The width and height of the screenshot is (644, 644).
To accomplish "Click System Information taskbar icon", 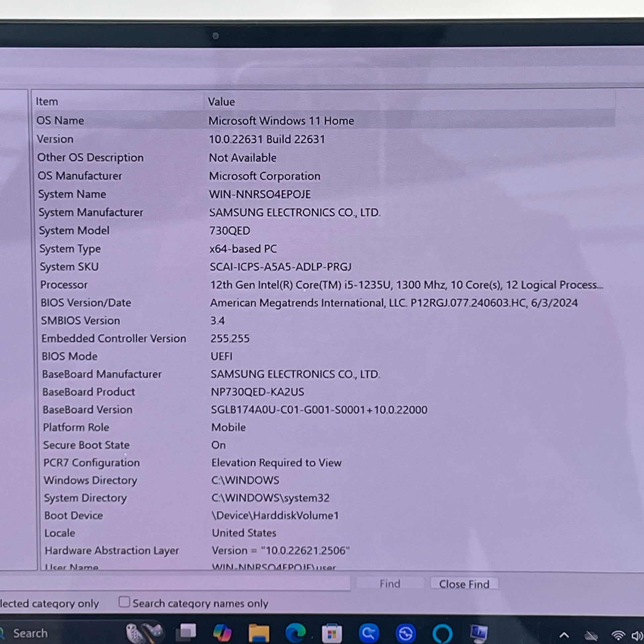I will tap(479, 633).
